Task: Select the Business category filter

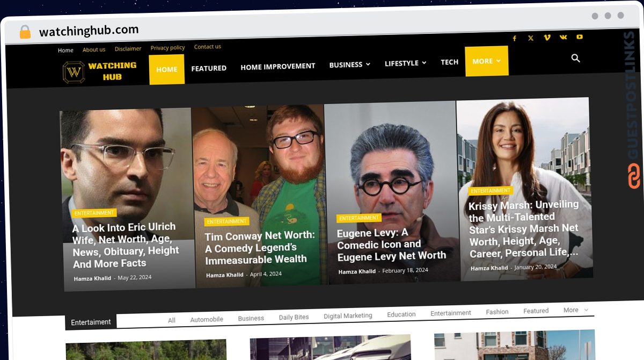Action: [251, 318]
